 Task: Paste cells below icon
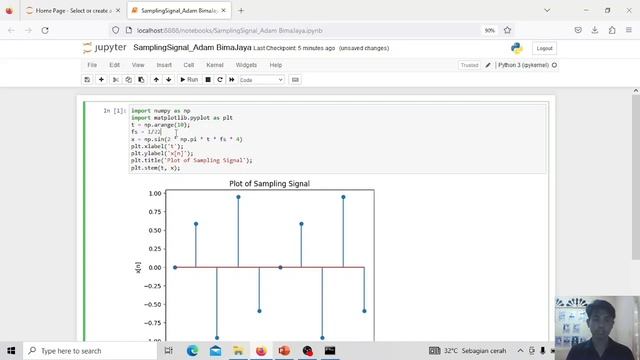141,80
